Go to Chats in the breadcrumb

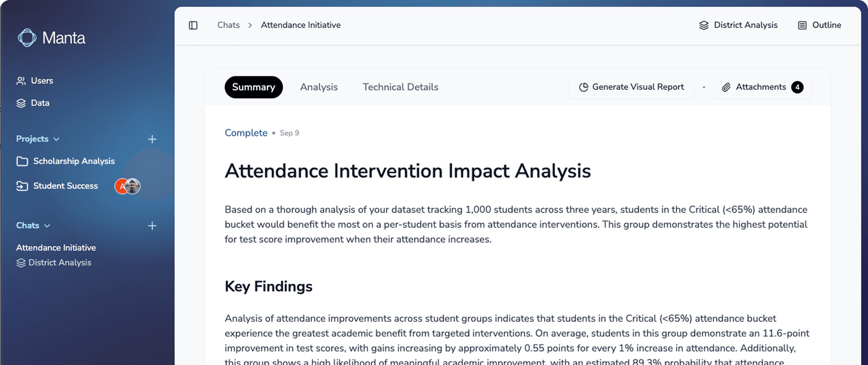228,25
